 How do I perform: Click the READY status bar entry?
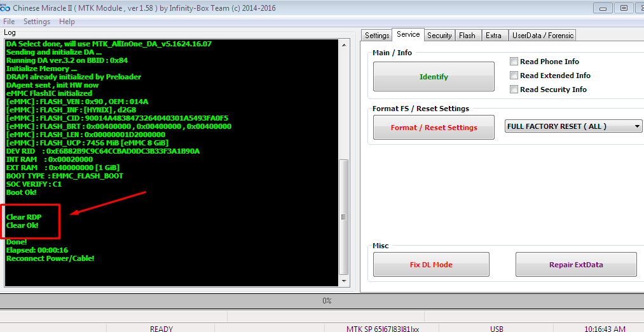coord(161,329)
